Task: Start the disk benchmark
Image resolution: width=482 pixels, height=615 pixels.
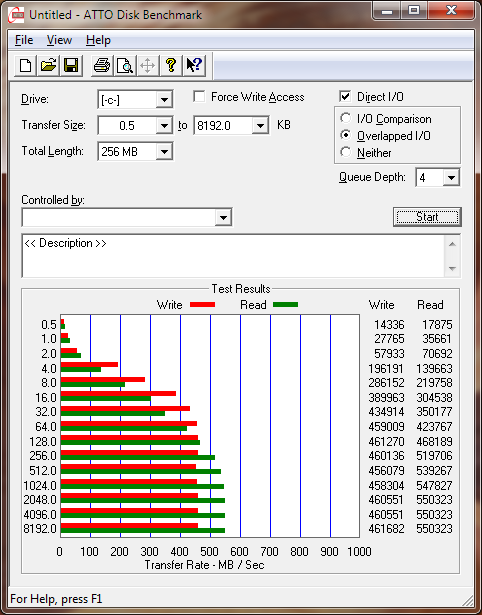Action: 427,217
